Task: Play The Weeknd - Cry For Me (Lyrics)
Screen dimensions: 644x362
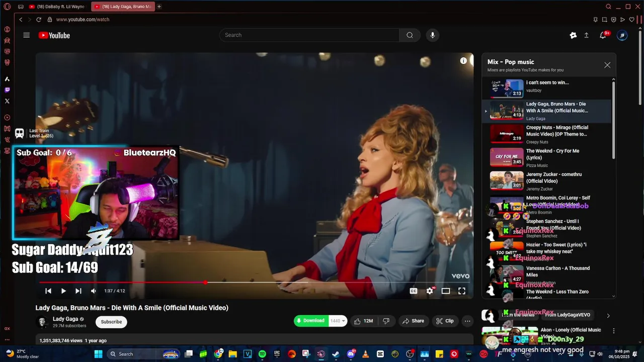Action: (x=547, y=158)
